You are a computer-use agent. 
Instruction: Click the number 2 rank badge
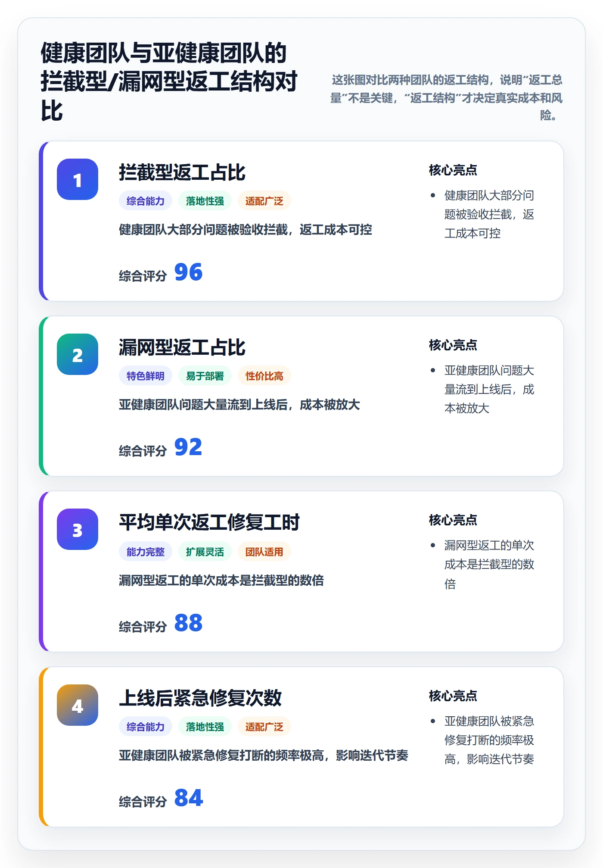click(78, 354)
